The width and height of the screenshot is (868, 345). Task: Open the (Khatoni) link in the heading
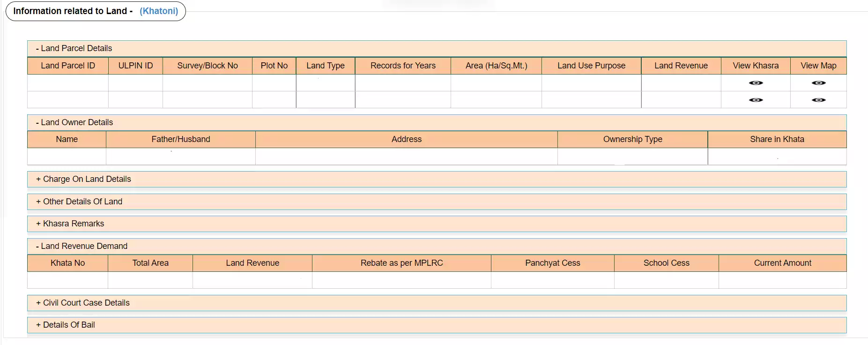[x=159, y=11]
